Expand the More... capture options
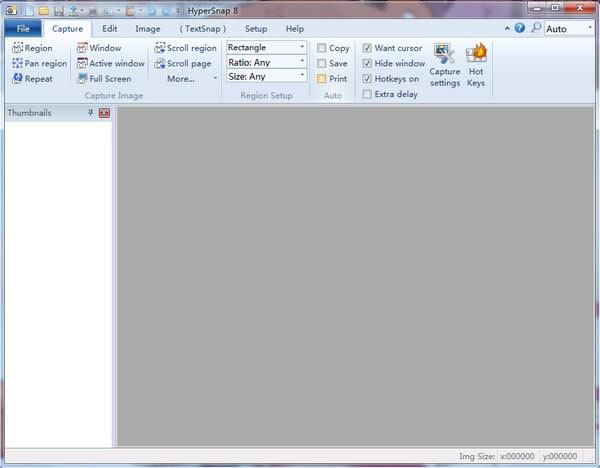 click(192, 79)
